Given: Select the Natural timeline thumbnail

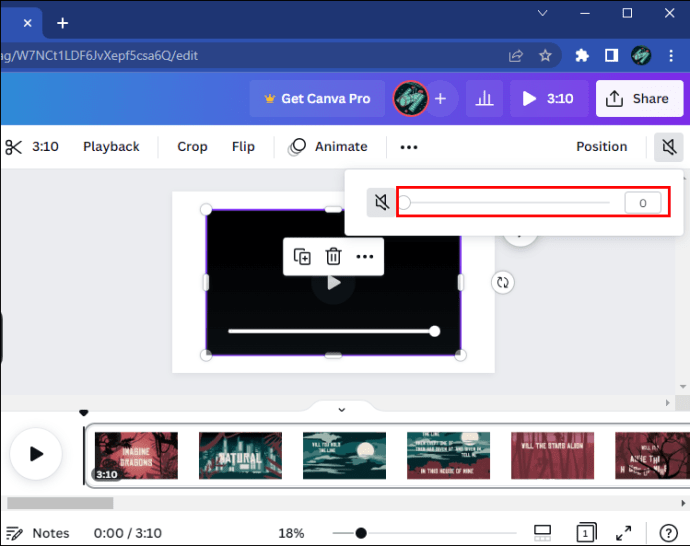Looking at the screenshot, I should pyautogui.click(x=240, y=455).
